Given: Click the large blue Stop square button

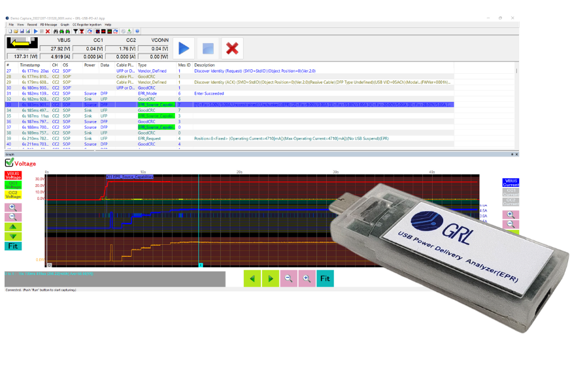Looking at the screenshot, I should click(x=208, y=48).
